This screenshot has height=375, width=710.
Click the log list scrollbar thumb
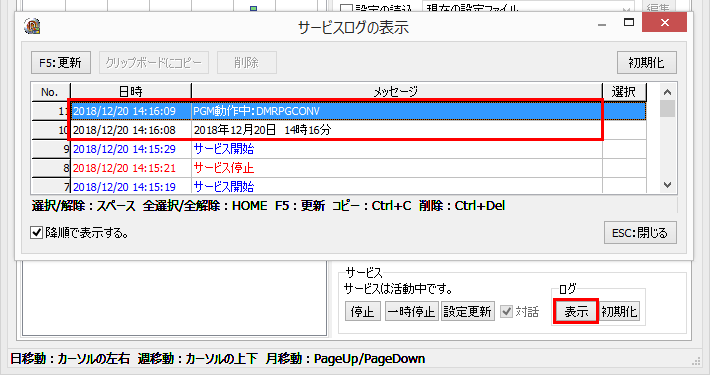(667, 109)
